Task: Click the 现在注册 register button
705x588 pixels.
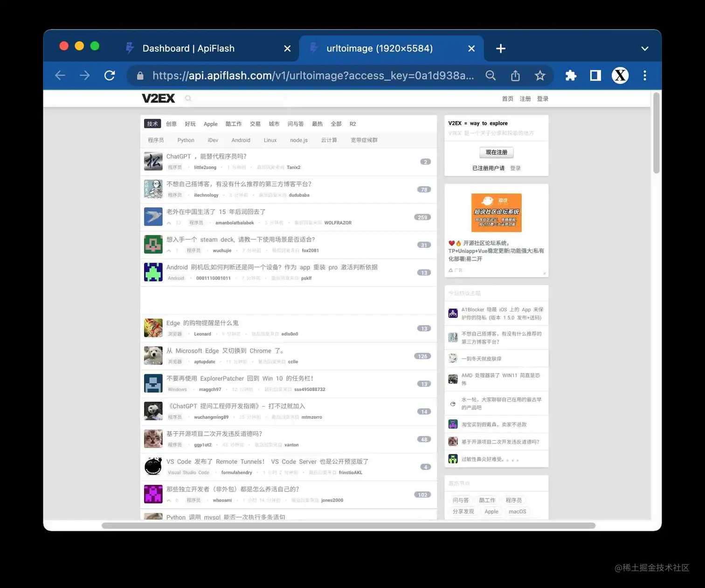Action: 496,152
